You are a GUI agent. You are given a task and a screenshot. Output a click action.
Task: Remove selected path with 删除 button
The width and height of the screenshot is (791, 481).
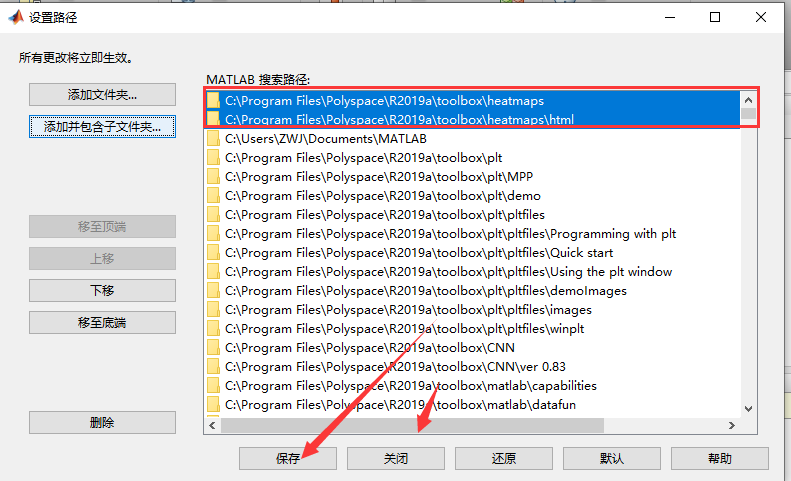pyautogui.click(x=102, y=422)
